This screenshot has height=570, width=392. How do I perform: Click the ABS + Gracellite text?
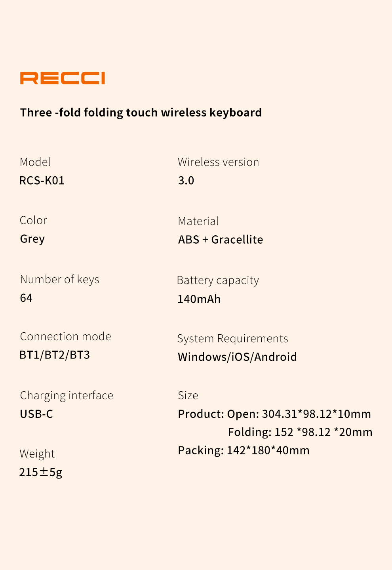(x=221, y=240)
